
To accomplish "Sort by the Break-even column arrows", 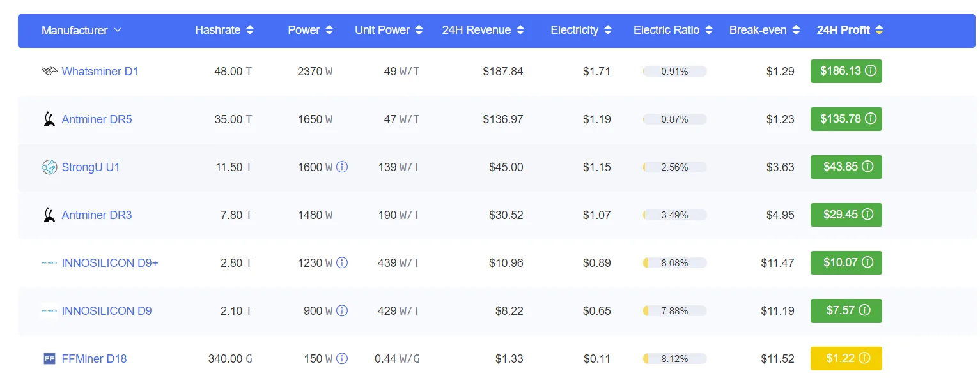I will pyautogui.click(x=796, y=31).
